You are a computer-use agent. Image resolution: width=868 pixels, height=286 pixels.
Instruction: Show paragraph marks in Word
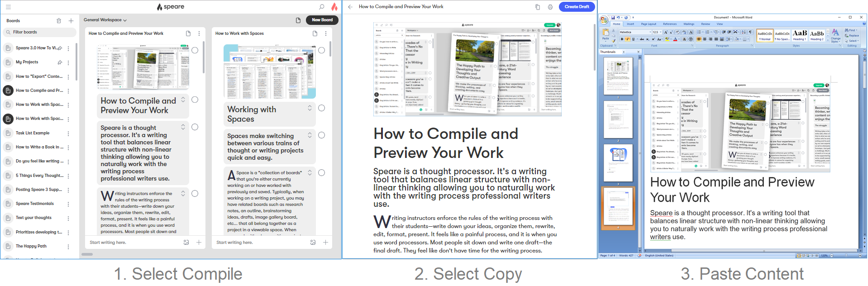(x=750, y=32)
